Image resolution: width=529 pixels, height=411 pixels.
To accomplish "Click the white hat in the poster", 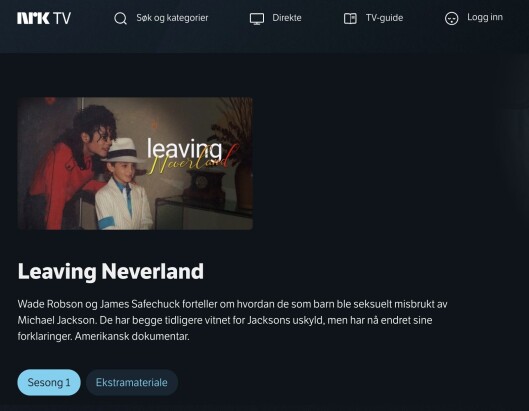I will coord(122,151).
